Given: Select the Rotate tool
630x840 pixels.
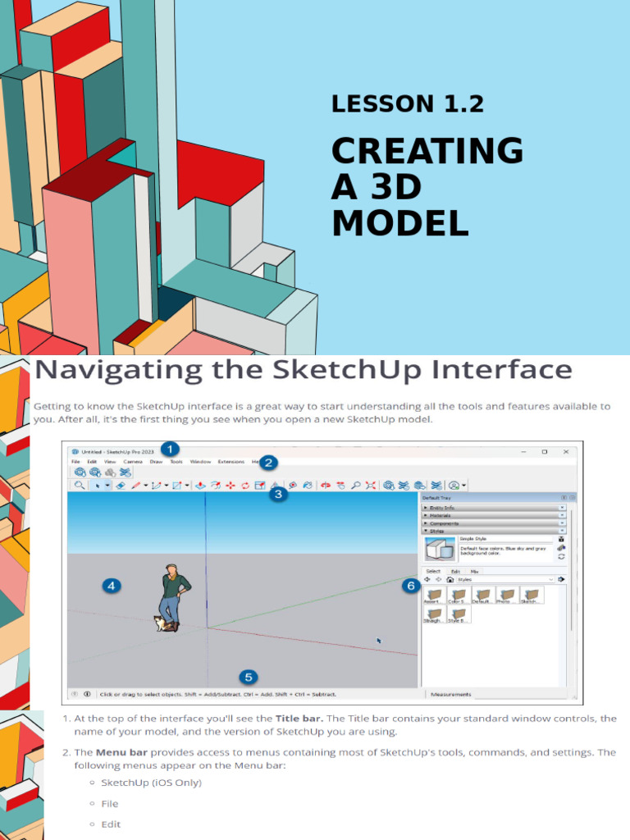Looking at the screenshot, I should tap(244, 486).
